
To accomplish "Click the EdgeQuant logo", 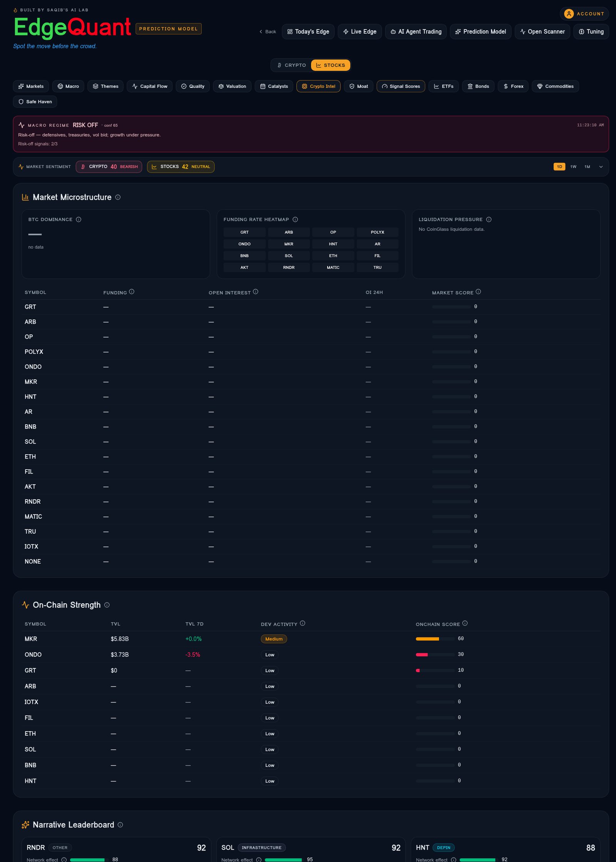I will [x=72, y=28].
